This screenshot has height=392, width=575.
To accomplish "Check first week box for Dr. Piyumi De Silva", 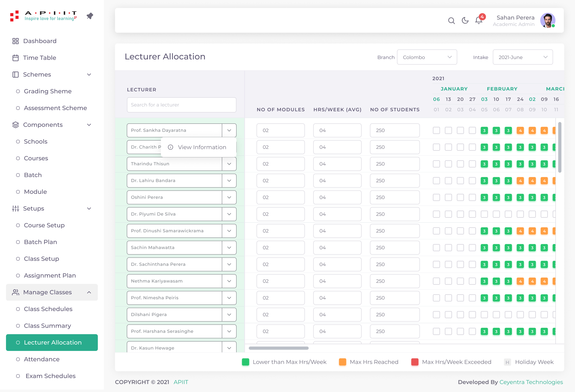I will [x=436, y=214].
